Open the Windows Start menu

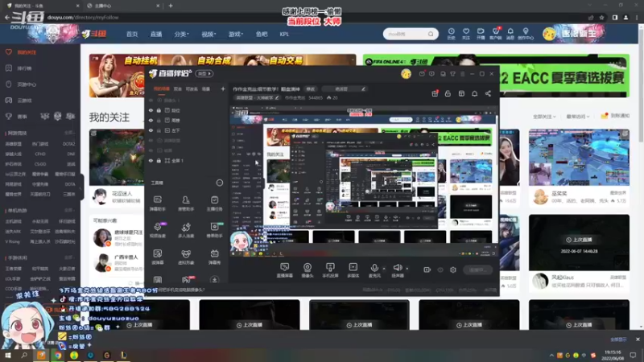[7, 355]
